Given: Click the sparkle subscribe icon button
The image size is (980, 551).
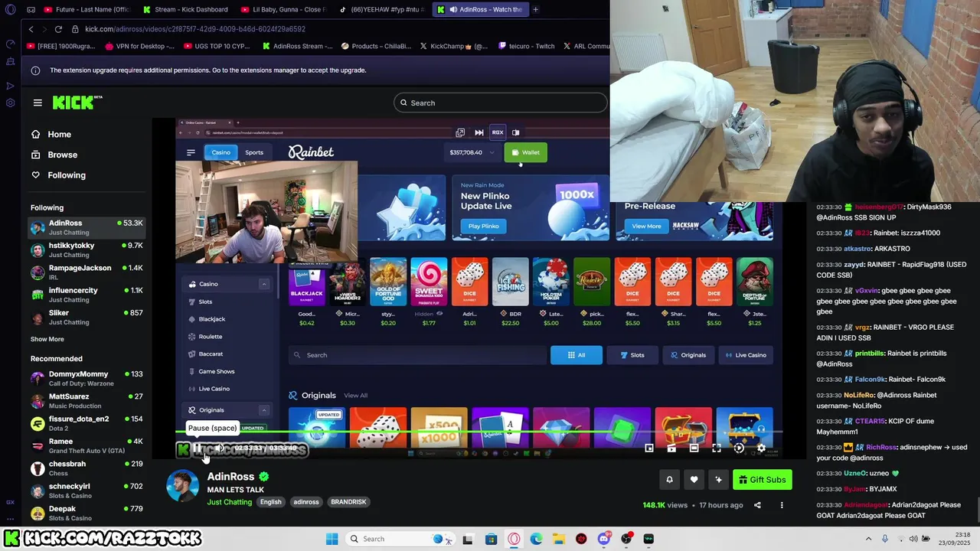Looking at the screenshot, I should click(718, 480).
